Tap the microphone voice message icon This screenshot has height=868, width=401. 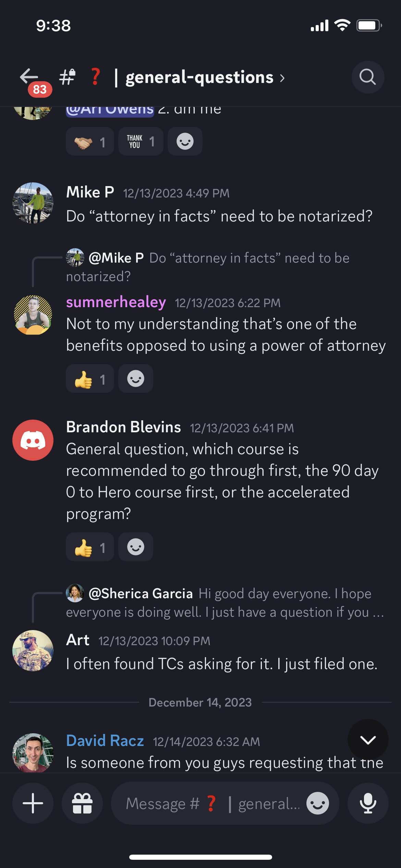click(x=368, y=803)
